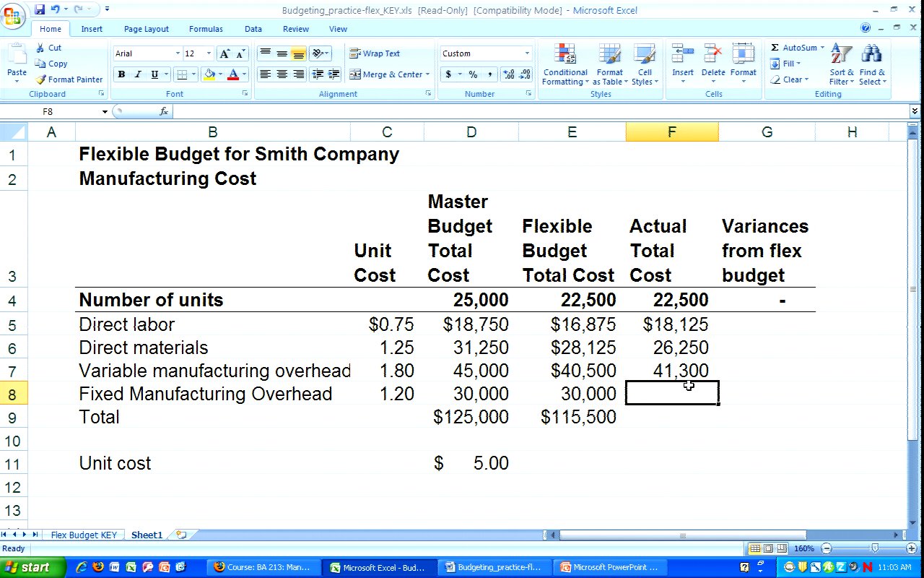The image size is (924, 578).
Task: Click the Increase Font Size icon
Action: [225, 53]
